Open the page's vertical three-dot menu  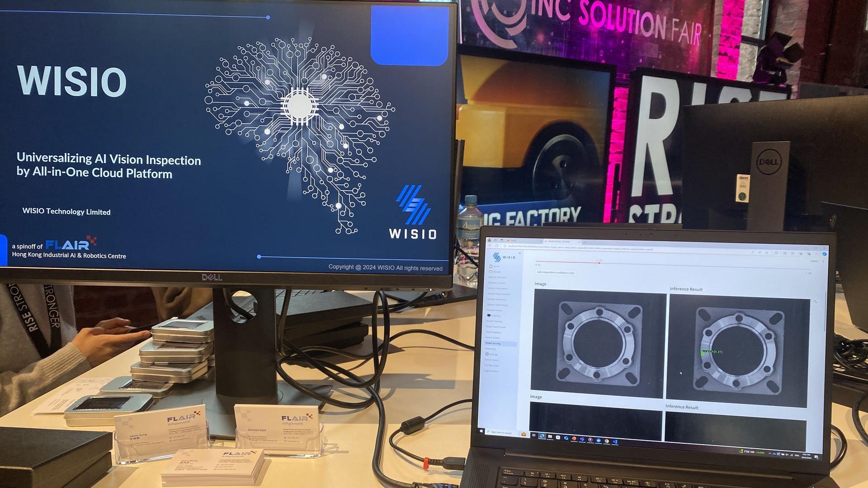coord(823,261)
